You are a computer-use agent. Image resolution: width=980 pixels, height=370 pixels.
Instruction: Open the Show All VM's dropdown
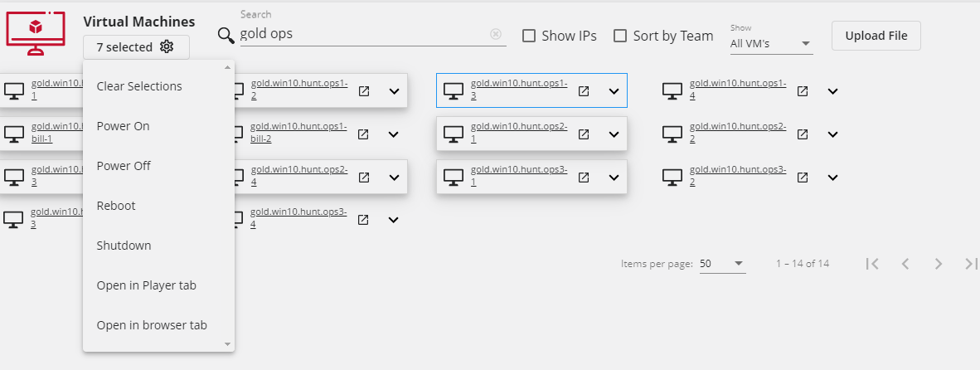770,43
